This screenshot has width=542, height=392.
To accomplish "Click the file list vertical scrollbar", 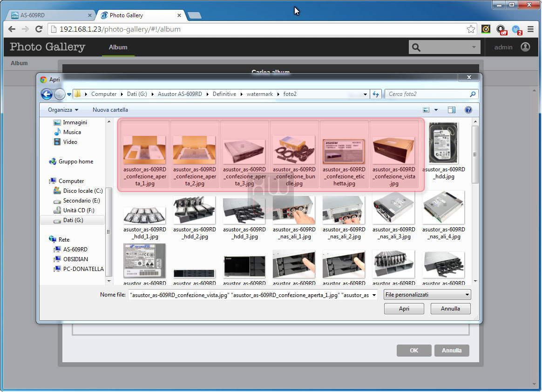I will 475,154.
